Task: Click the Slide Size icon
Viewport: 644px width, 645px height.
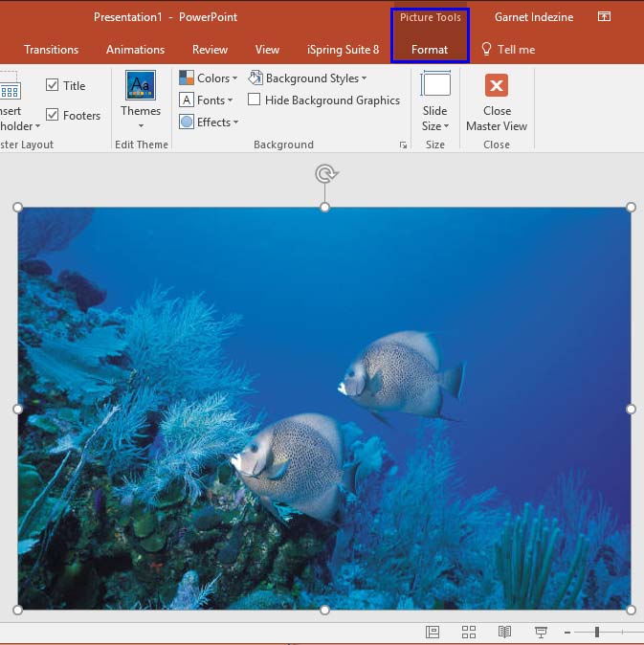Action: coord(435,84)
